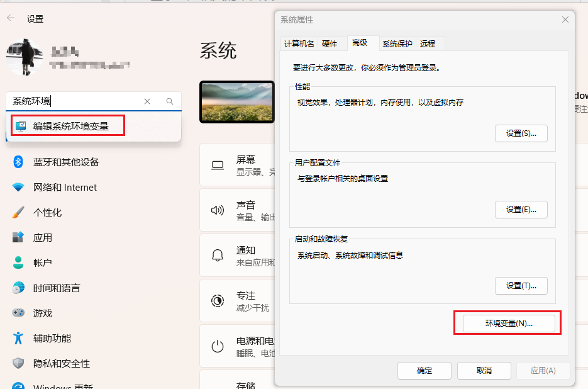The image size is (588, 389).
Task: Open the 帐户 person icon
Action: (18, 262)
